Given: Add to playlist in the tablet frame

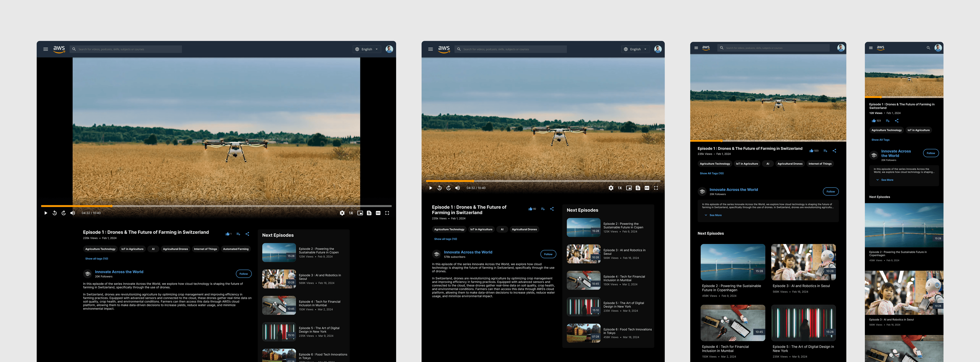Looking at the screenshot, I should click(x=825, y=151).
